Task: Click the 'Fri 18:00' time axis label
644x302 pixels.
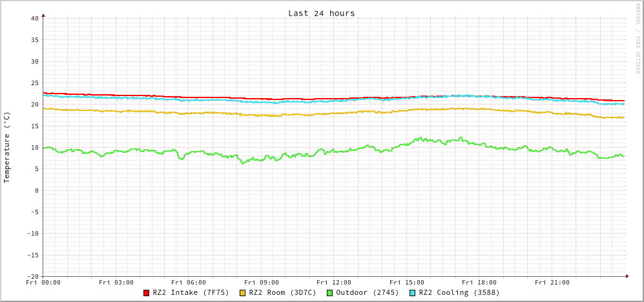Action: pyautogui.click(x=479, y=283)
